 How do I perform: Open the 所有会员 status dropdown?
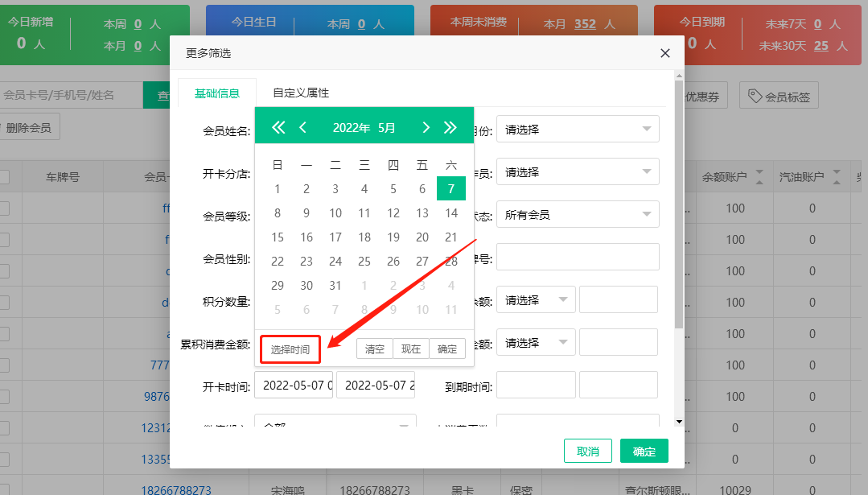[x=578, y=214]
